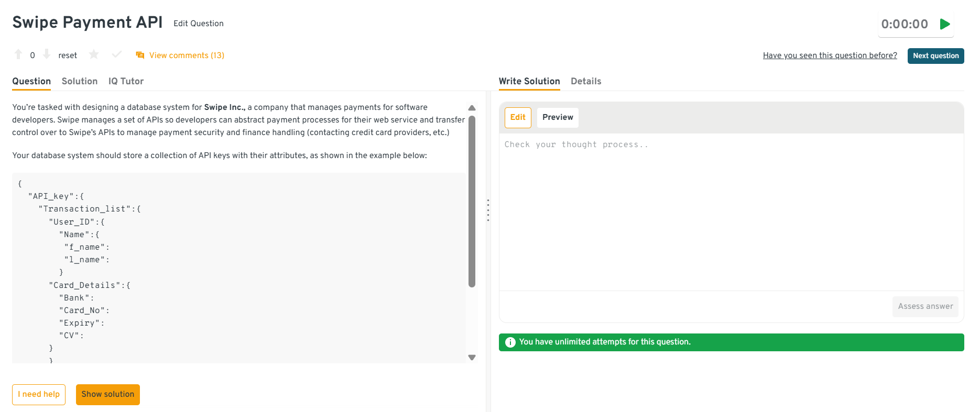Click the comments speech bubble icon
The image size is (980, 412).
point(140,55)
